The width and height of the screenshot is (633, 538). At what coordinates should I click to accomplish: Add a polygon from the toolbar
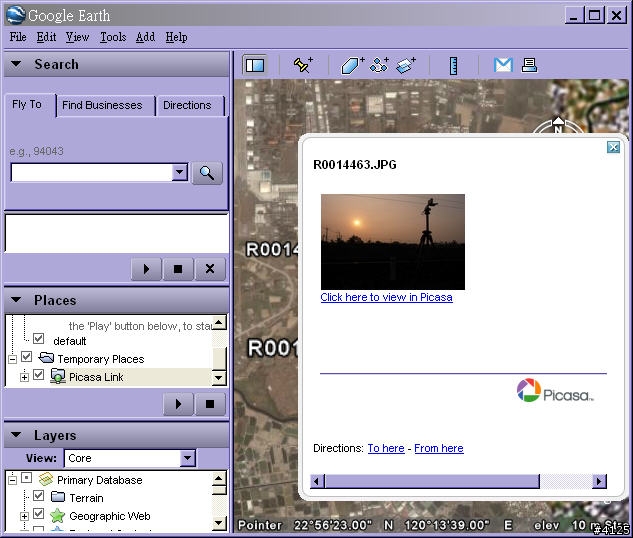point(352,65)
